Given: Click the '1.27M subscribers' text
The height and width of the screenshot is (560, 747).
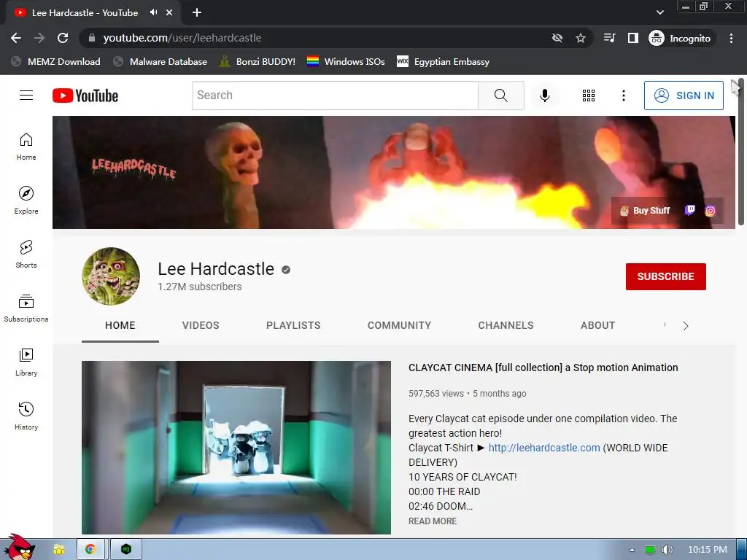Looking at the screenshot, I should 200,287.
